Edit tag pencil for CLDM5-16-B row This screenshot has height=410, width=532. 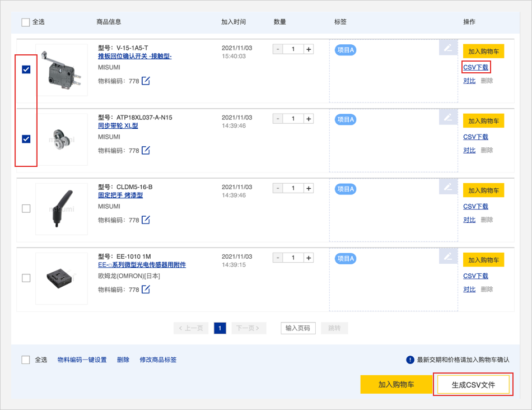coord(447,187)
